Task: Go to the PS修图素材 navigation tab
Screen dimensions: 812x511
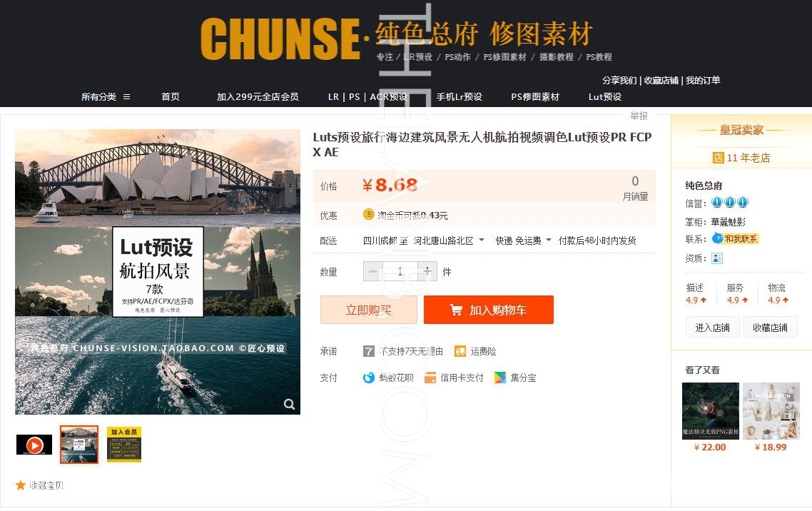Action: pos(535,97)
